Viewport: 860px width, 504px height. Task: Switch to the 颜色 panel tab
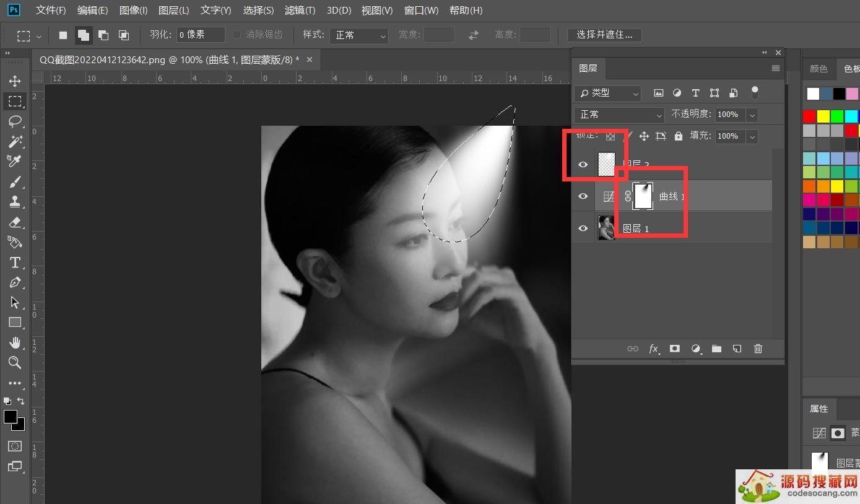(x=819, y=69)
